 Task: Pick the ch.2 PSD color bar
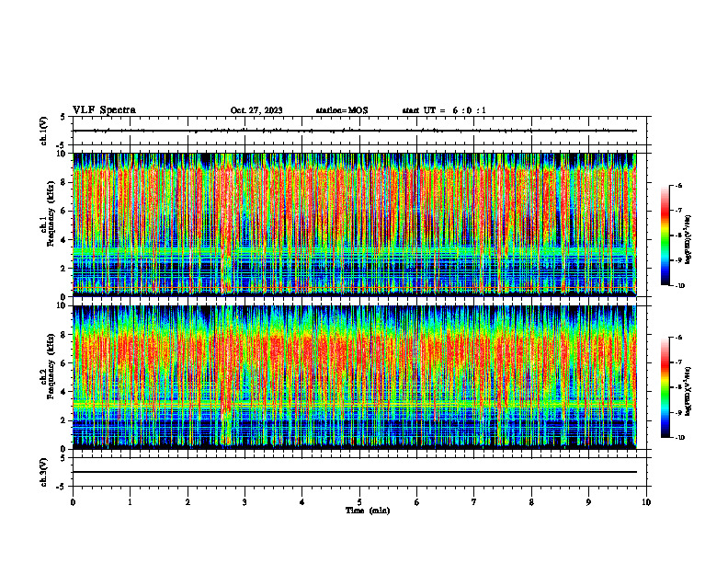coord(665,387)
